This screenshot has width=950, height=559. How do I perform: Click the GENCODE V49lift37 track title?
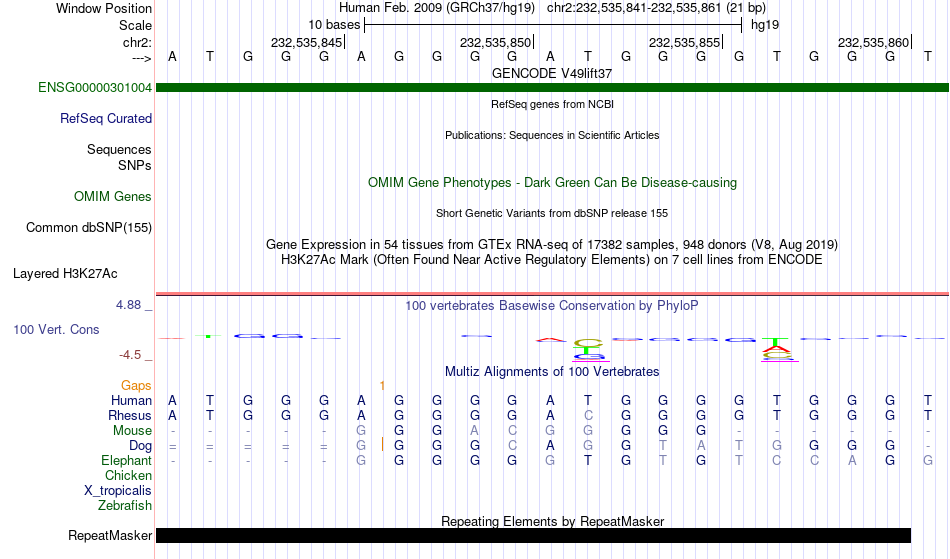click(552, 73)
